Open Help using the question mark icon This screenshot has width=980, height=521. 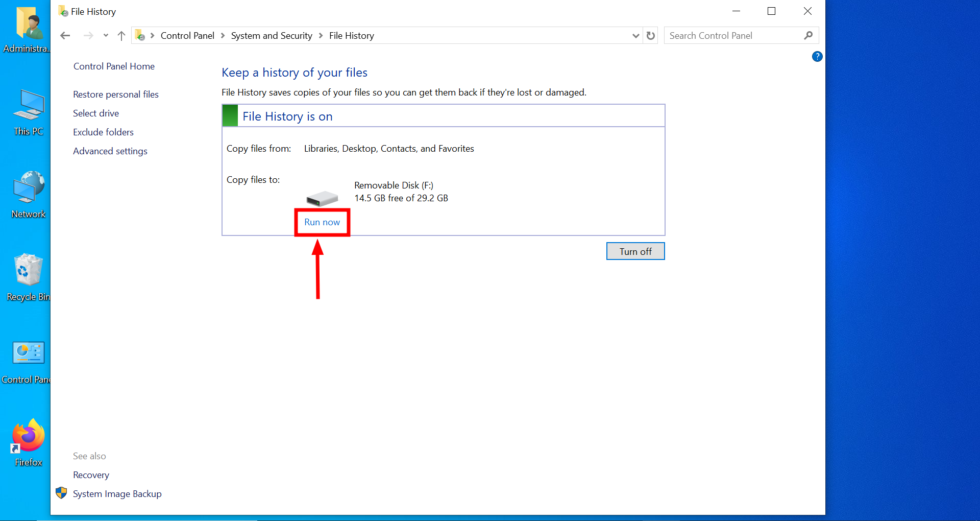817,57
